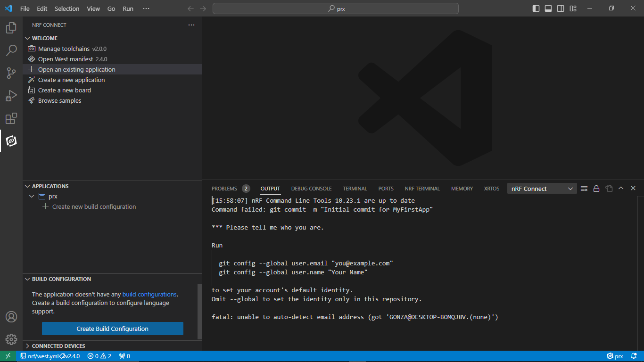Click the prx status item at right
644x362 pixels.
(615, 356)
